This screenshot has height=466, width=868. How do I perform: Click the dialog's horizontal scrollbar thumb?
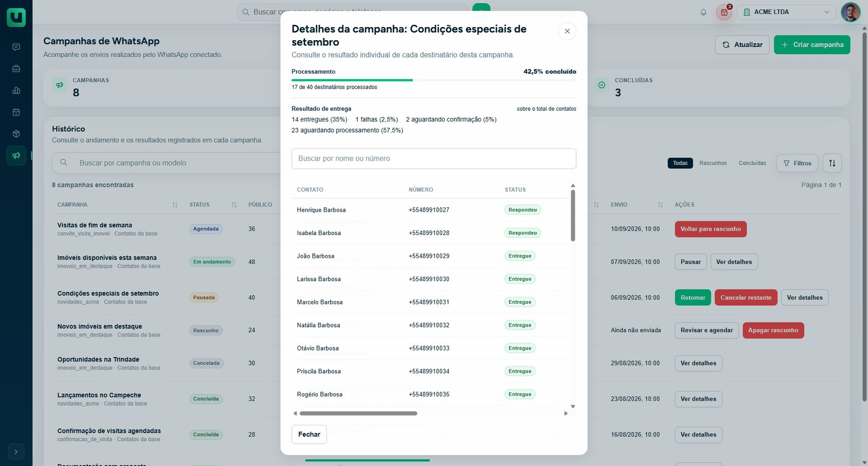click(x=358, y=413)
